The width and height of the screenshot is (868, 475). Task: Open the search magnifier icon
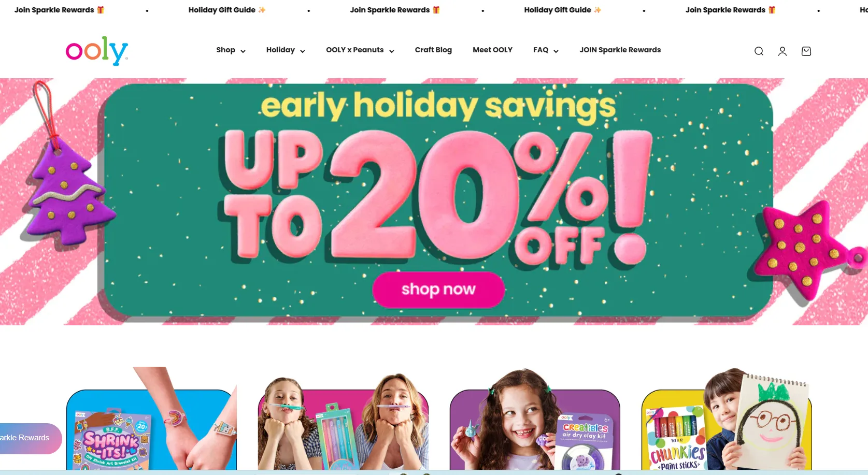[x=759, y=51]
